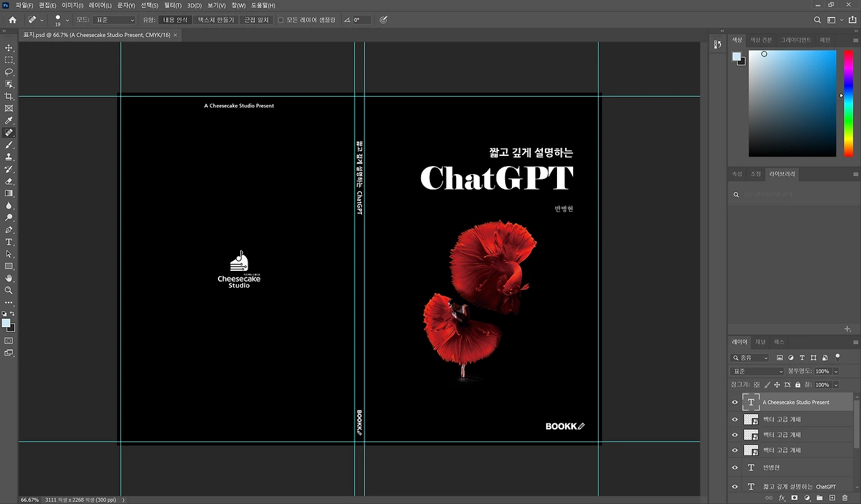Toggle visibility of the 반병현 text layer
The width and height of the screenshot is (861, 504).
pos(735,468)
